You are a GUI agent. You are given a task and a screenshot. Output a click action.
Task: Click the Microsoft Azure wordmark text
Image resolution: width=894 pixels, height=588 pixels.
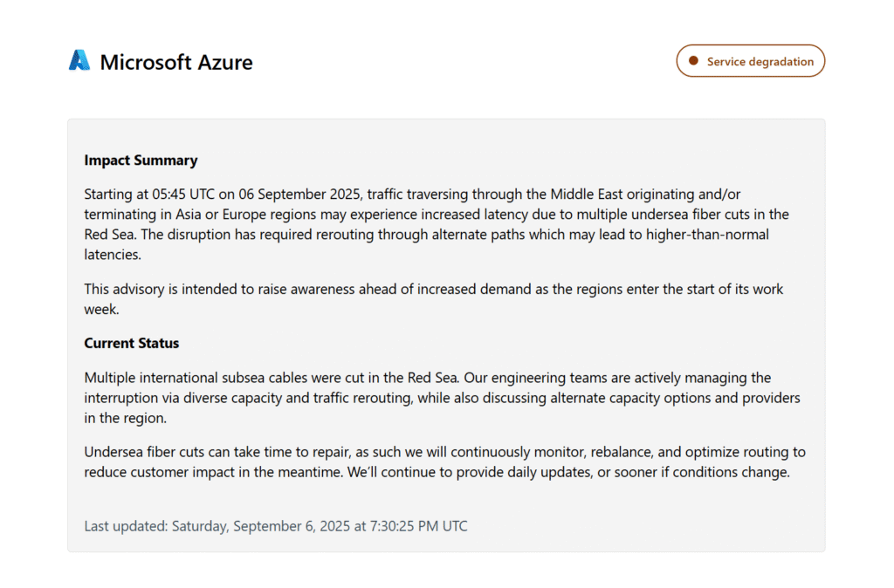pyautogui.click(x=176, y=62)
